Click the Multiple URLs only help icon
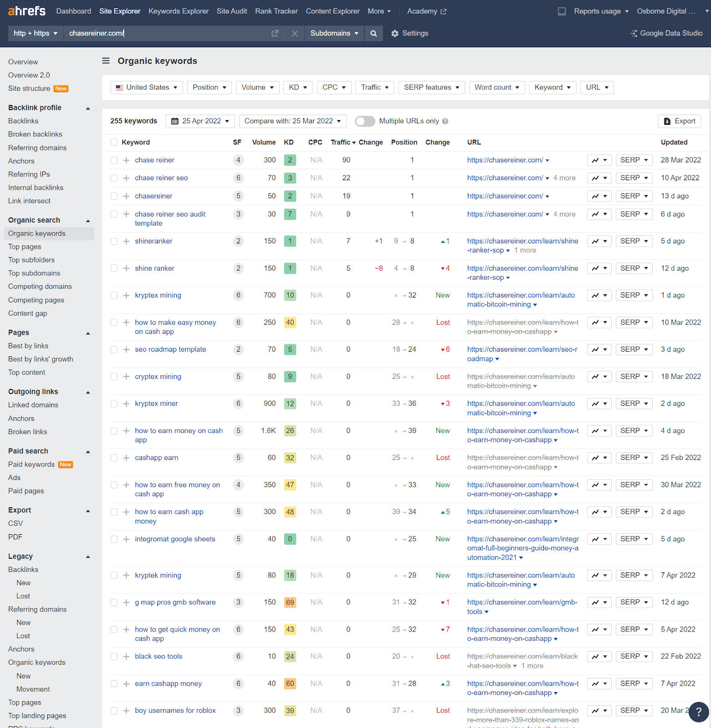 445,121
